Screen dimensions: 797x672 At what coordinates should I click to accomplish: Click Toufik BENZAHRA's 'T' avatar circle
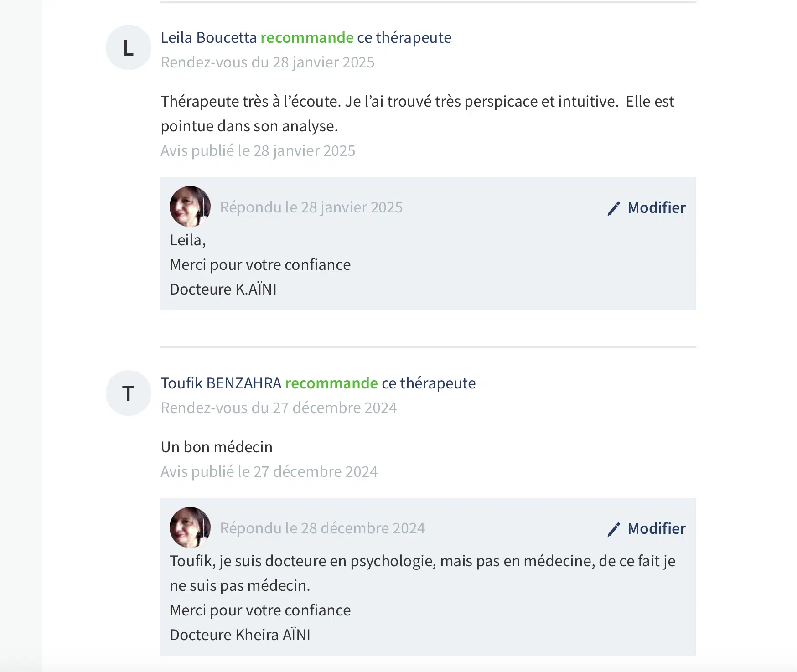click(129, 393)
